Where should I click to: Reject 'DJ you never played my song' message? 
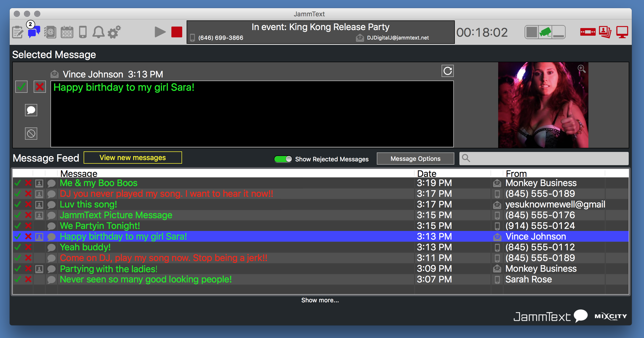pyautogui.click(x=28, y=194)
